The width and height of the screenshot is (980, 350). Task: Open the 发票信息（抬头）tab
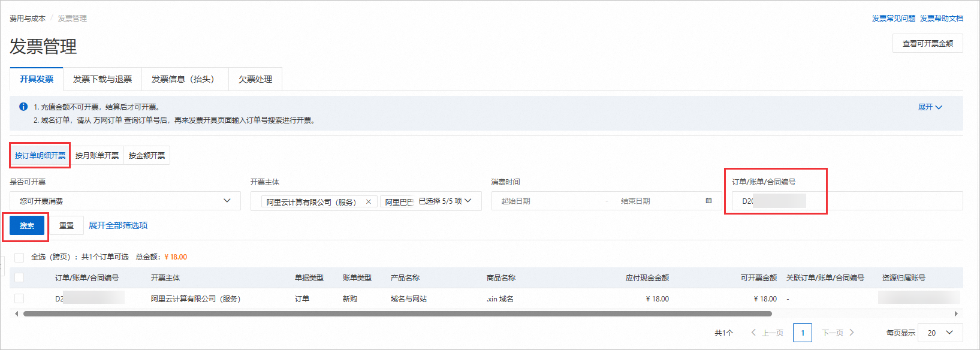tap(185, 79)
